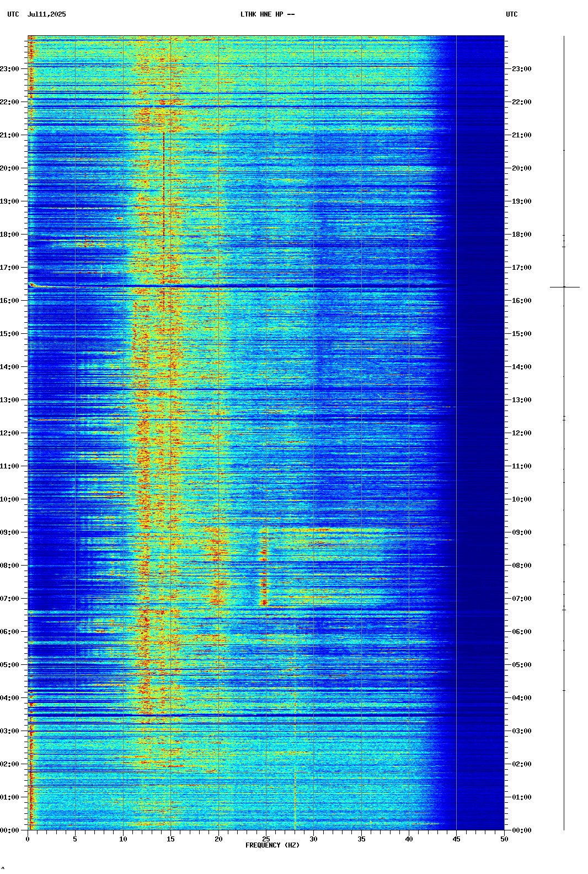Click the left-side 17:00 time label
Viewport: 588px width, 874px height.
click(9, 268)
